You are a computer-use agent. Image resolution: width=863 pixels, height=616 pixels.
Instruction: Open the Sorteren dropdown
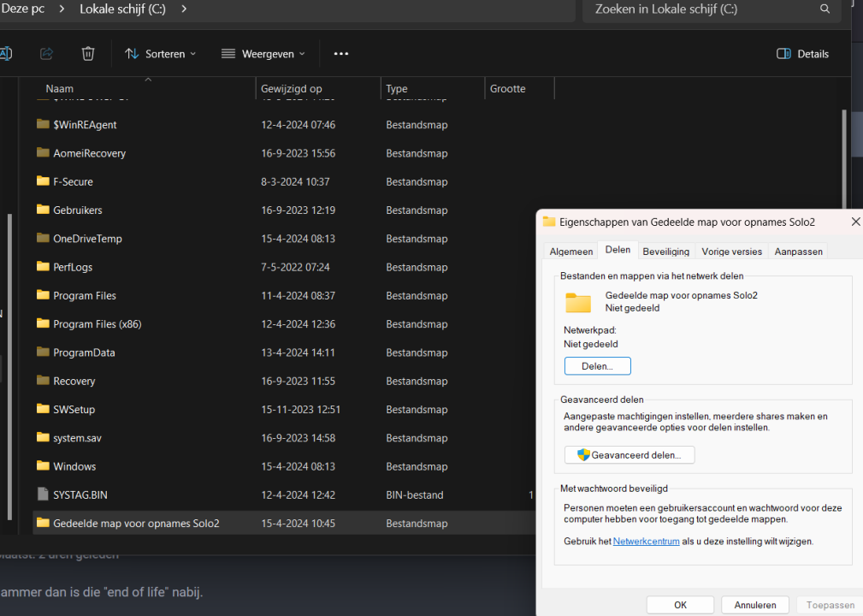(x=160, y=54)
